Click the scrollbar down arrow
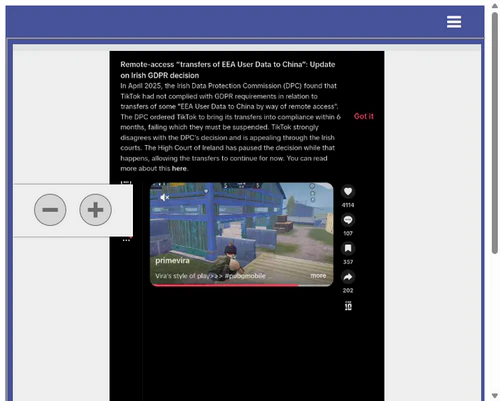Screen dimensions: 500x401 pos(495,395)
